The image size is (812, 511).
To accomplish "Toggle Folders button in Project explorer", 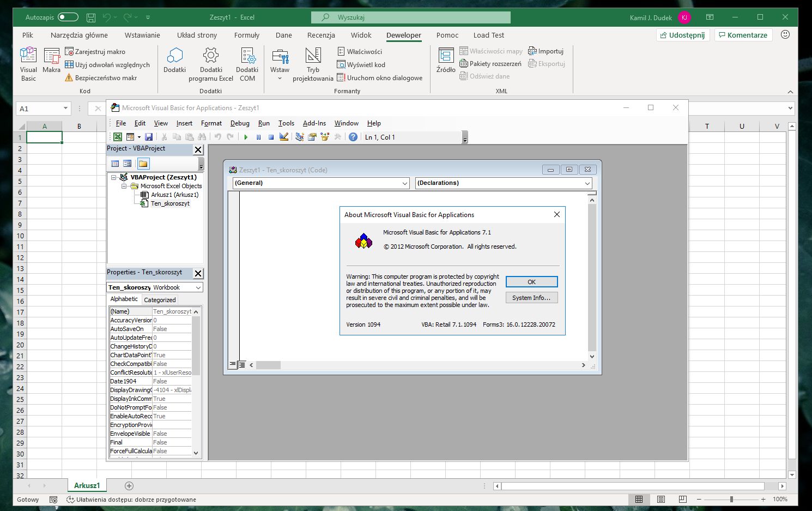I will click(143, 164).
